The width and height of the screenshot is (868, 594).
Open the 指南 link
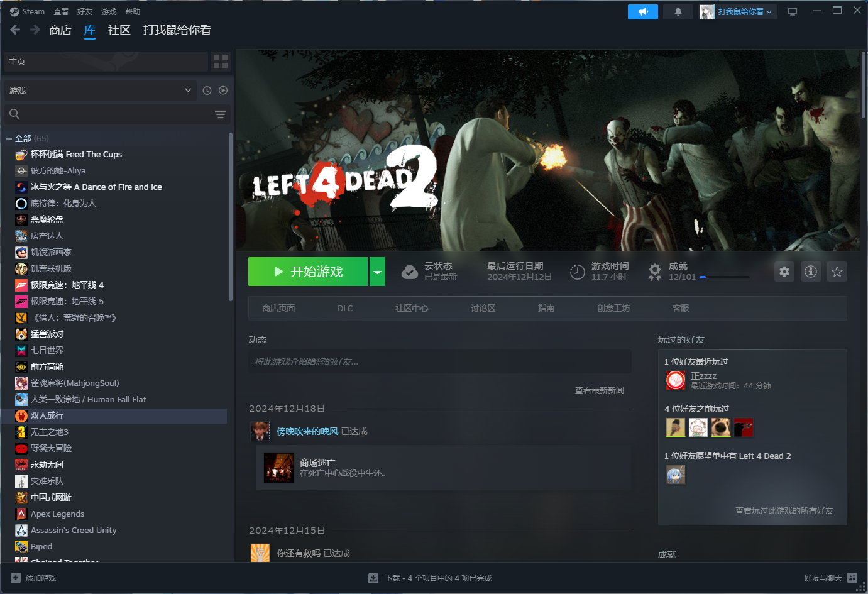point(546,308)
